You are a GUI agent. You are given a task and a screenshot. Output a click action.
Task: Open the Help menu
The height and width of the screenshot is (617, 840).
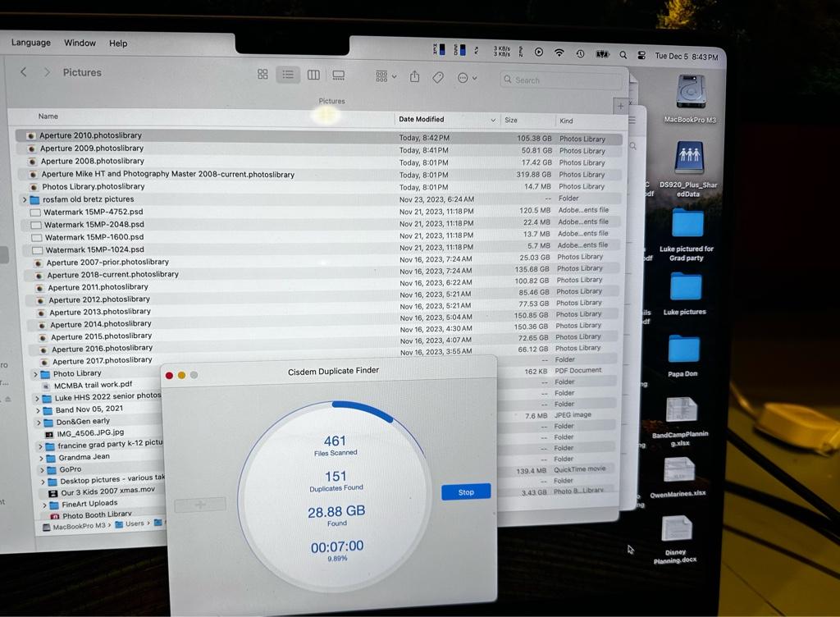[x=118, y=43]
